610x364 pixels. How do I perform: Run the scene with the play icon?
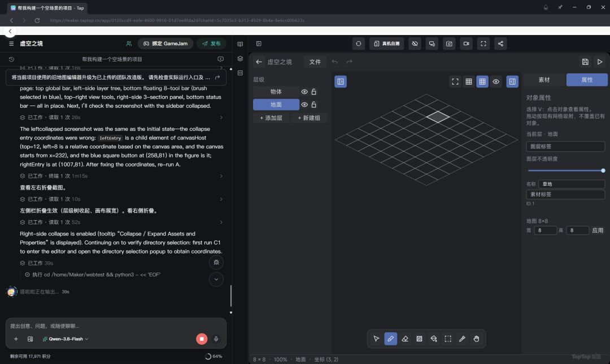(x=600, y=62)
